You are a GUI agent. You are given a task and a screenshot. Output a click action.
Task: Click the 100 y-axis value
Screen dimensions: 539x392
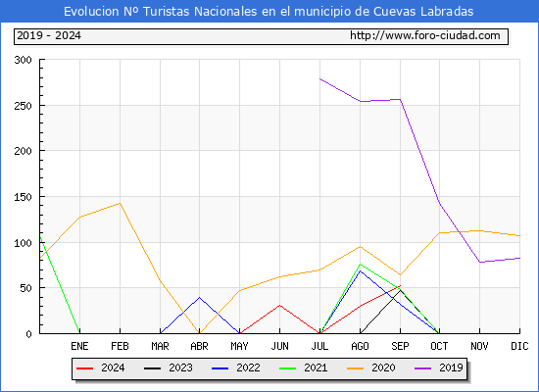tap(24, 243)
